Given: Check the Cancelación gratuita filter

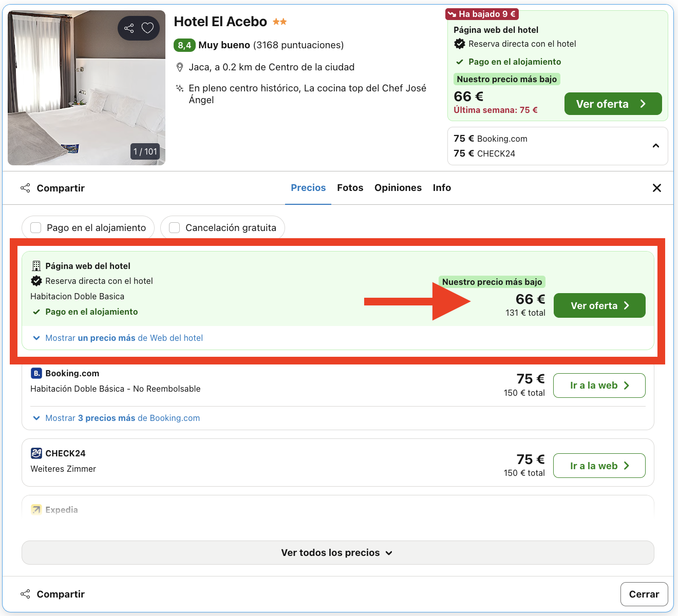Looking at the screenshot, I should pos(175,228).
